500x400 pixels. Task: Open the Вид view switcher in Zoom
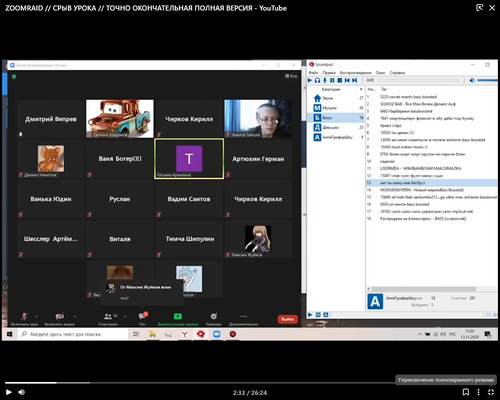click(x=291, y=76)
